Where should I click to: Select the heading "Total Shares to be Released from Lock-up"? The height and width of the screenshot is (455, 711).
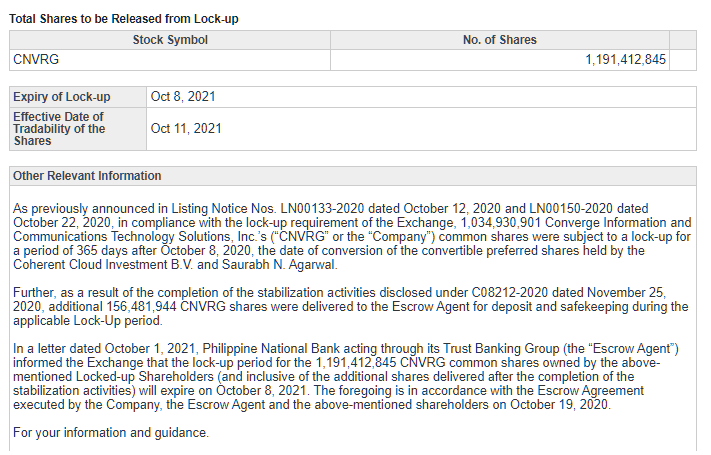click(x=124, y=19)
